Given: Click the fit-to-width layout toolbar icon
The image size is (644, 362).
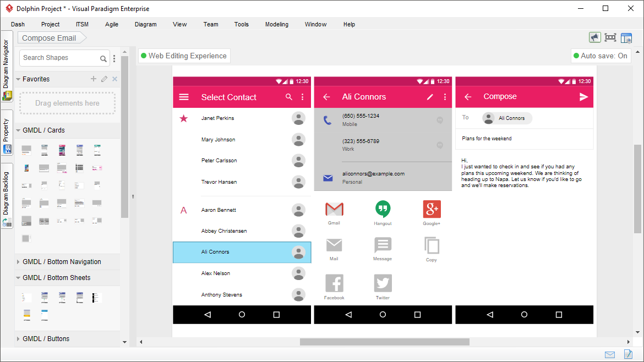Looking at the screenshot, I should click(610, 37).
